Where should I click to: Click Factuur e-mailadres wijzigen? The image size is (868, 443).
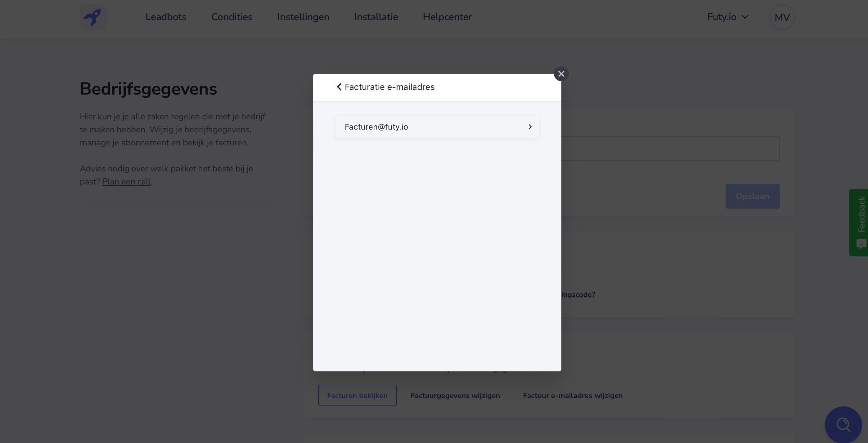(x=573, y=395)
